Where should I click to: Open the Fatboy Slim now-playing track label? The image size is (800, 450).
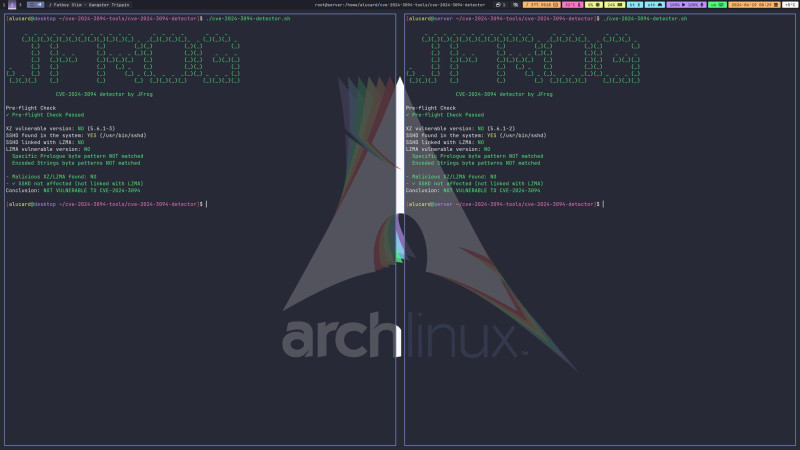89,5
